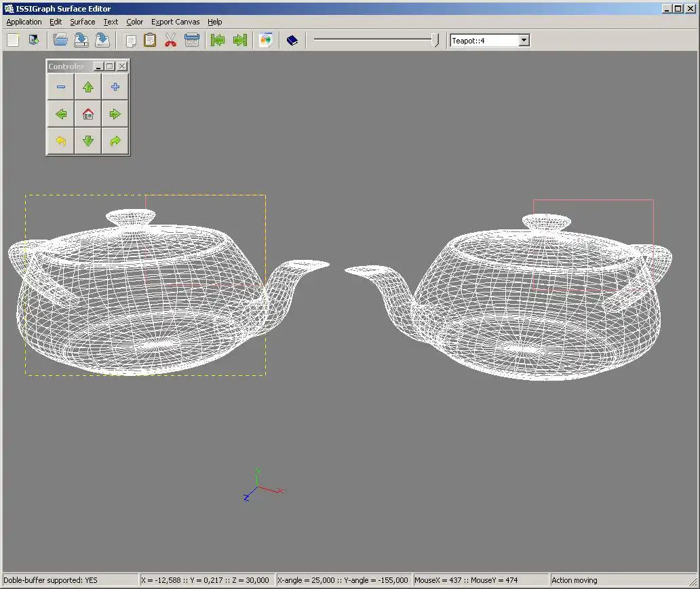Click the red Home icon in Controler
The width and height of the screenshot is (700, 589).
click(x=88, y=114)
